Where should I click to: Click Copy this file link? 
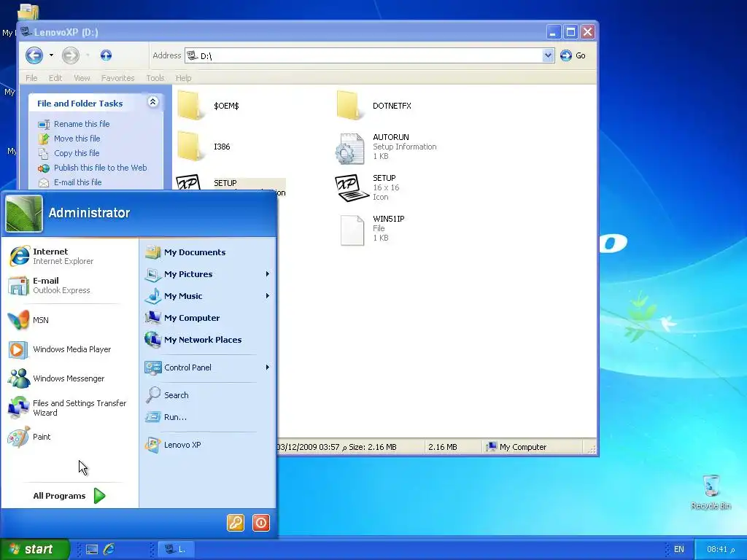pyautogui.click(x=76, y=153)
